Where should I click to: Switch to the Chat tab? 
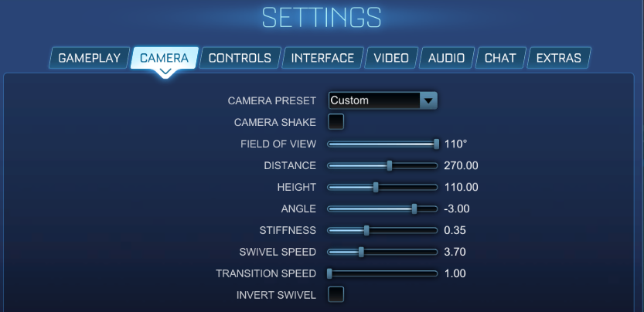pos(500,58)
